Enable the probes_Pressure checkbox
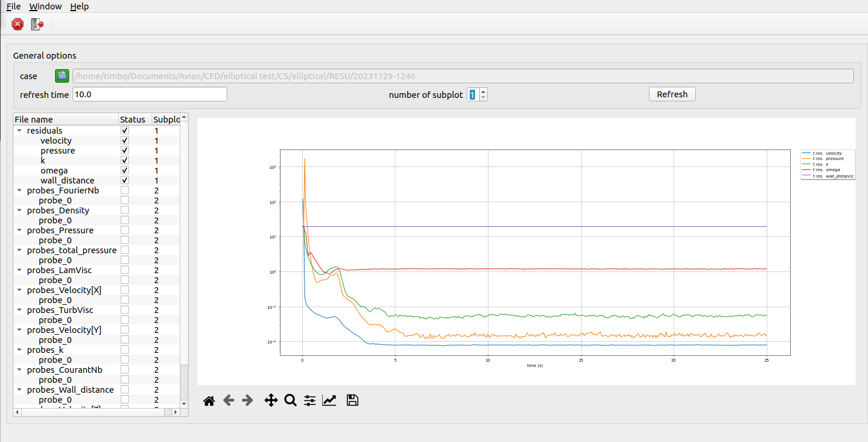Viewport: 868px width, 442px height. pos(125,230)
